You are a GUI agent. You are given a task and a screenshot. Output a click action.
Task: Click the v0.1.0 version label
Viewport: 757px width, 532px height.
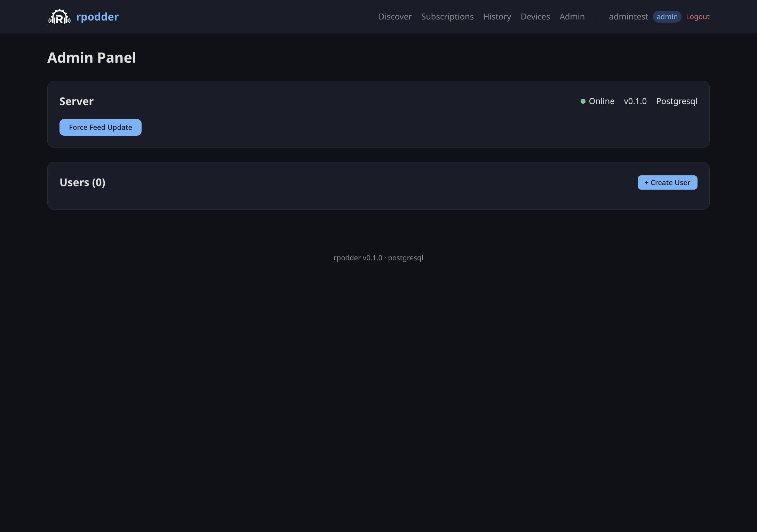635,101
